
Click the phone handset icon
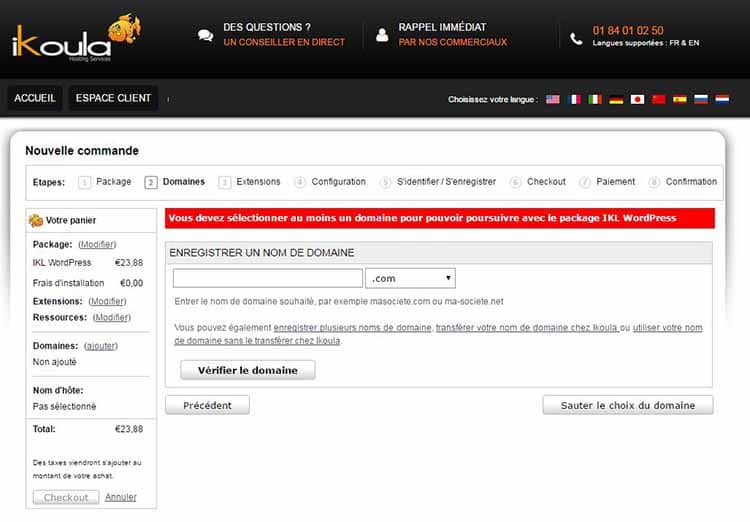click(x=576, y=38)
